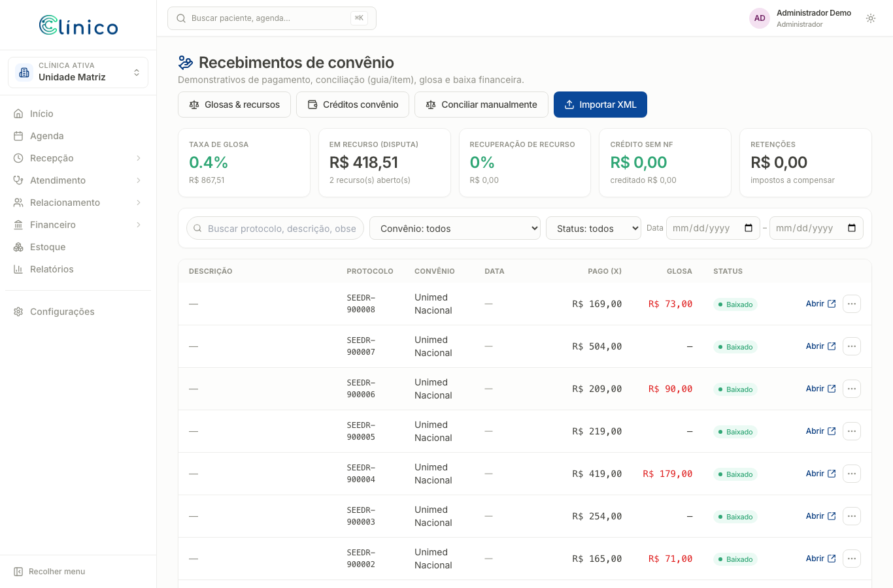Open the SEEDR-900008 record via Abrir
The image size is (893, 588).
(x=820, y=304)
